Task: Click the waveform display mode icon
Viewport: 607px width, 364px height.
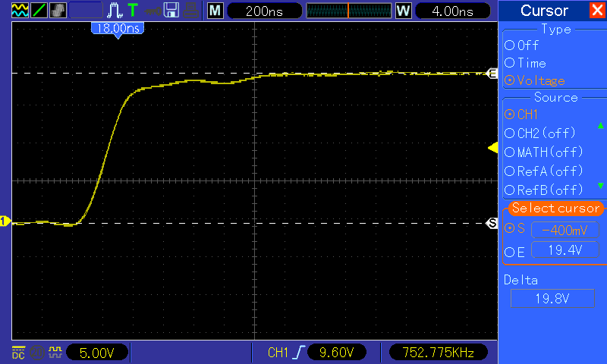Action: (x=20, y=10)
